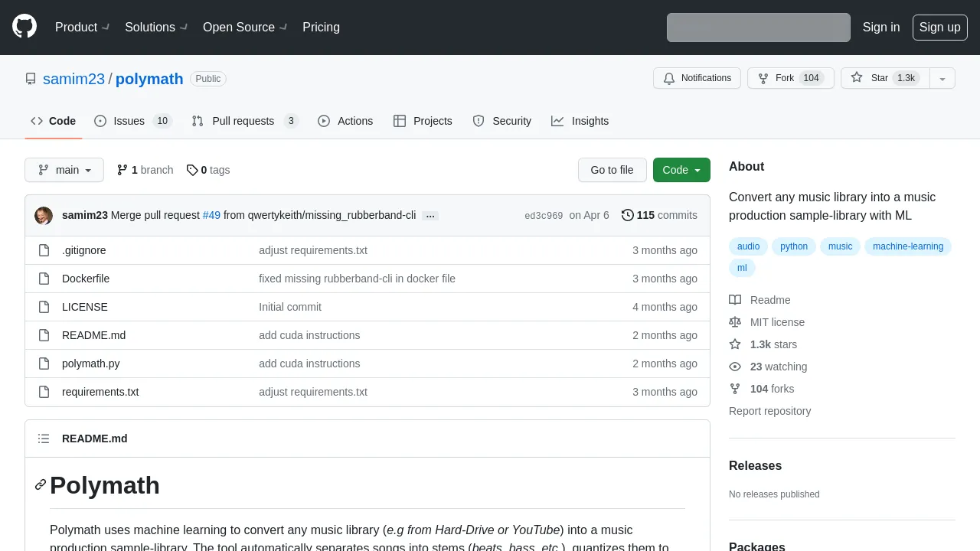This screenshot has height=551, width=980.
Task: Click the Sign in link
Action: click(881, 27)
